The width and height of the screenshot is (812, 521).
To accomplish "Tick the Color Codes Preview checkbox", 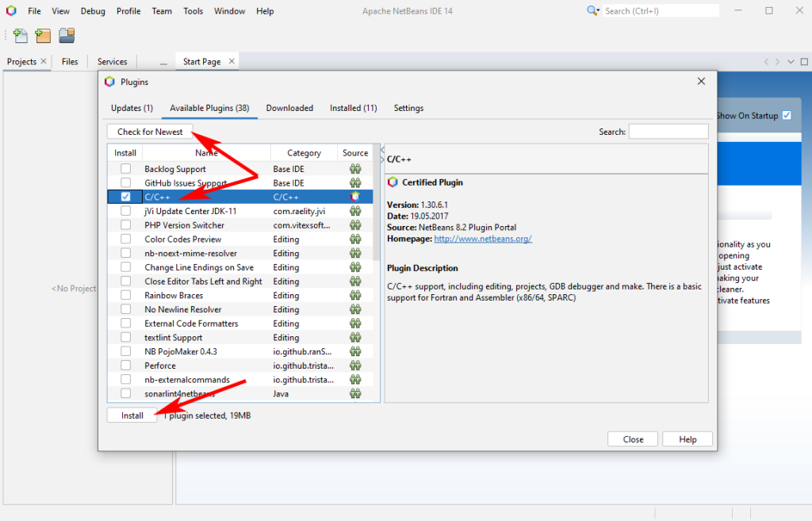I will [126, 239].
